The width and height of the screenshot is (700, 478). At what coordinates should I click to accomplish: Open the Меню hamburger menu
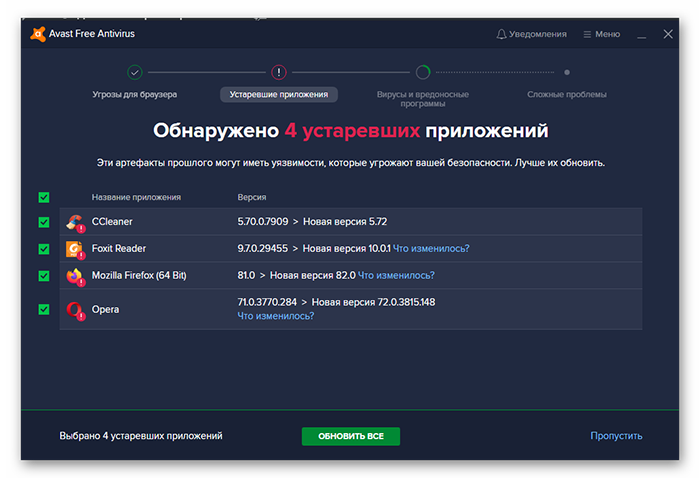(x=601, y=34)
